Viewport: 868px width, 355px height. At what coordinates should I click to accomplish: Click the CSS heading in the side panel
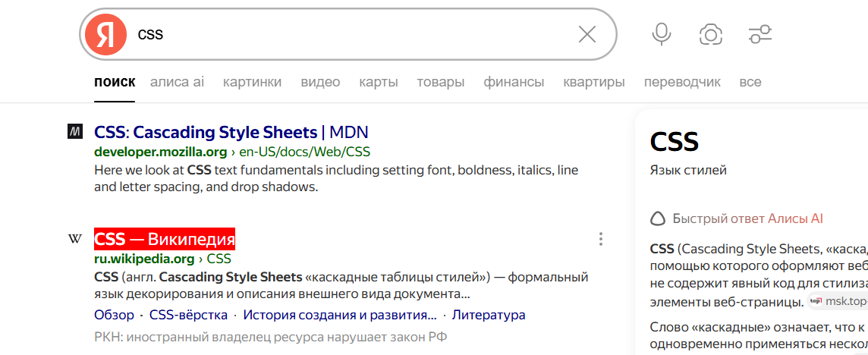coord(675,142)
